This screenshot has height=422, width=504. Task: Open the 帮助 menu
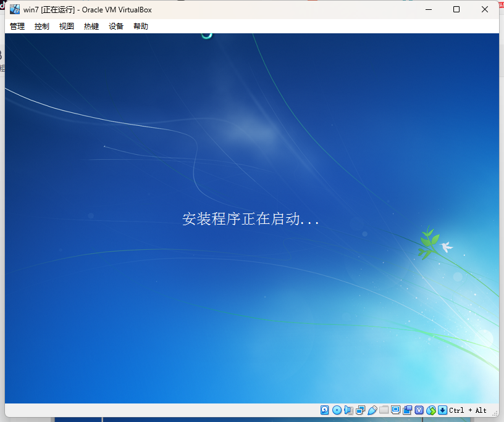pyautogui.click(x=140, y=26)
